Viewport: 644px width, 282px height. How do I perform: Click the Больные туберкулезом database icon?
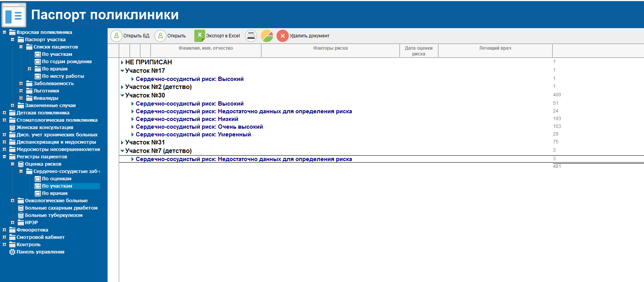(21, 215)
